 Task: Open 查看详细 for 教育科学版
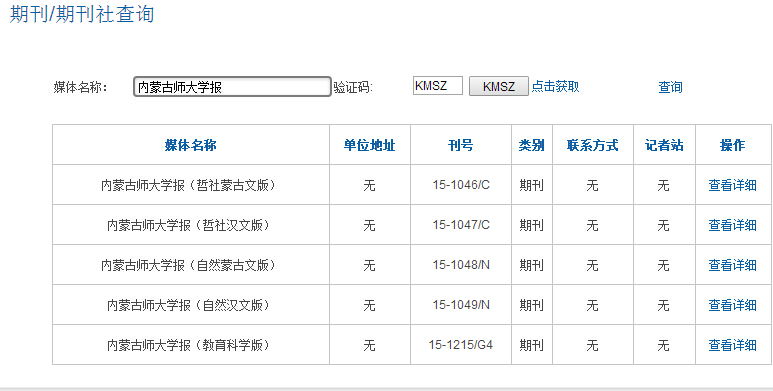[x=733, y=345]
